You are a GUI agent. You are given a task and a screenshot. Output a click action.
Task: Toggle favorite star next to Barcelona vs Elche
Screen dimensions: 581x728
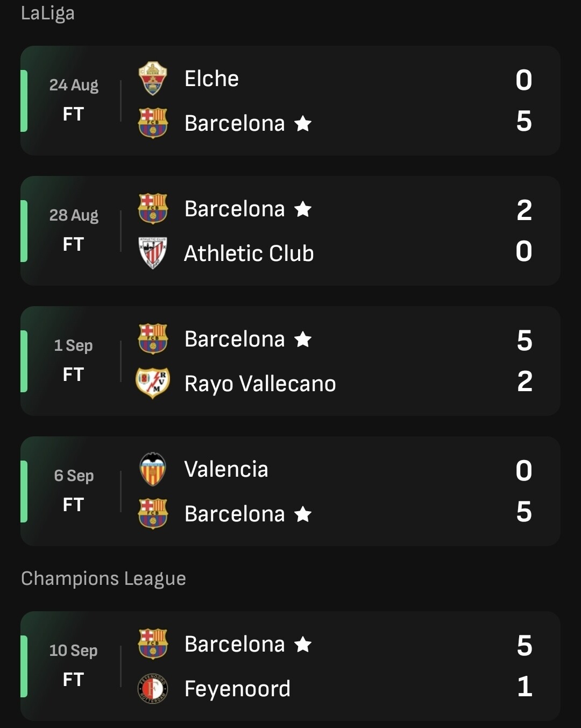click(303, 123)
